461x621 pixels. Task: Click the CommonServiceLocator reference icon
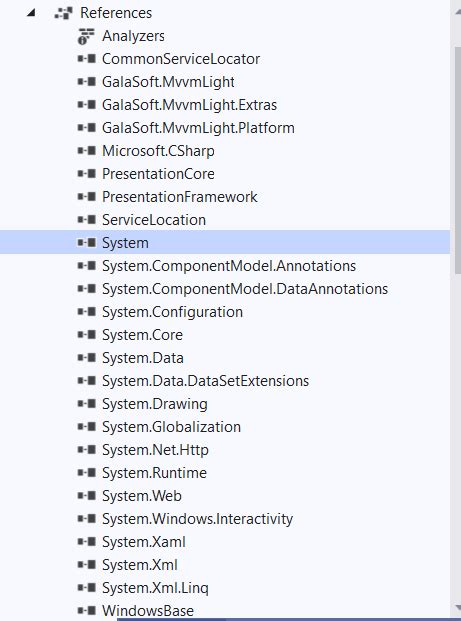tap(87, 59)
